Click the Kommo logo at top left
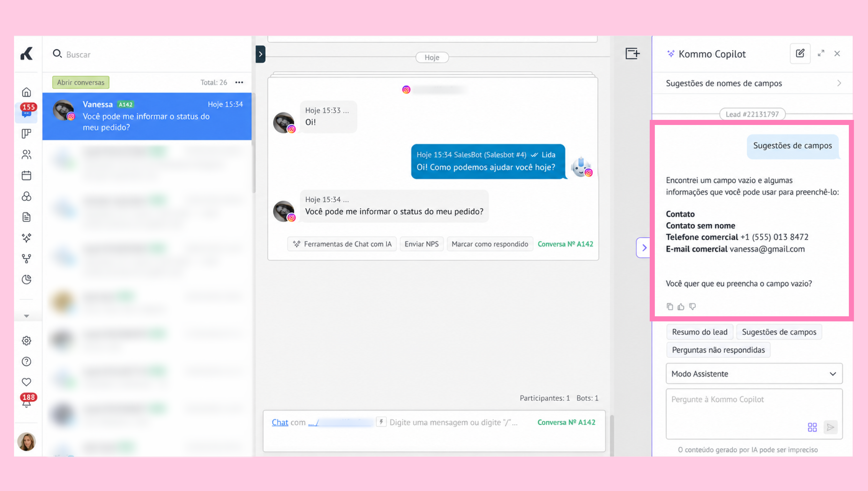Image resolution: width=868 pixels, height=491 pixels. click(x=26, y=54)
